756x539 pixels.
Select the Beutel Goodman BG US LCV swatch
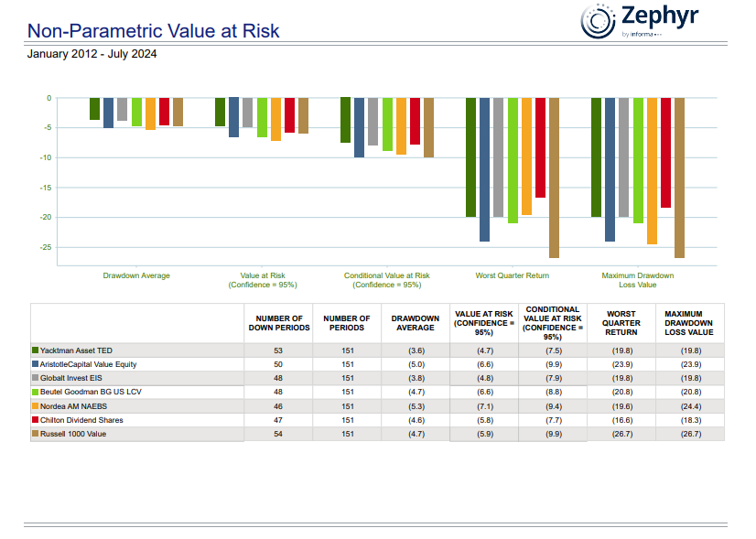pyautogui.click(x=36, y=392)
